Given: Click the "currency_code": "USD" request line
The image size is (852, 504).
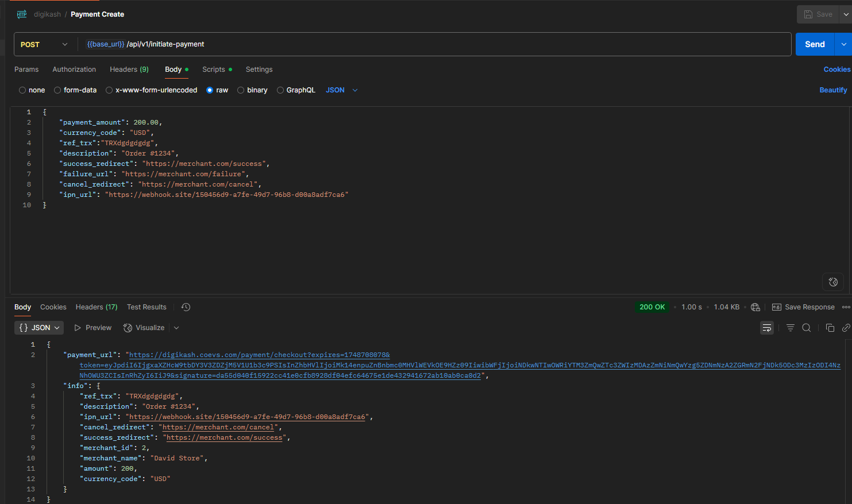Looking at the screenshot, I should click(x=107, y=133).
